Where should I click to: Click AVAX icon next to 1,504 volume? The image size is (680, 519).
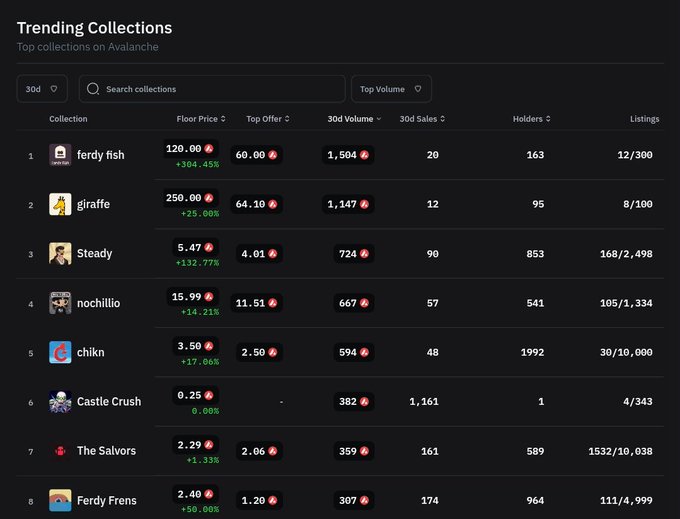click(x=364, y=155)
